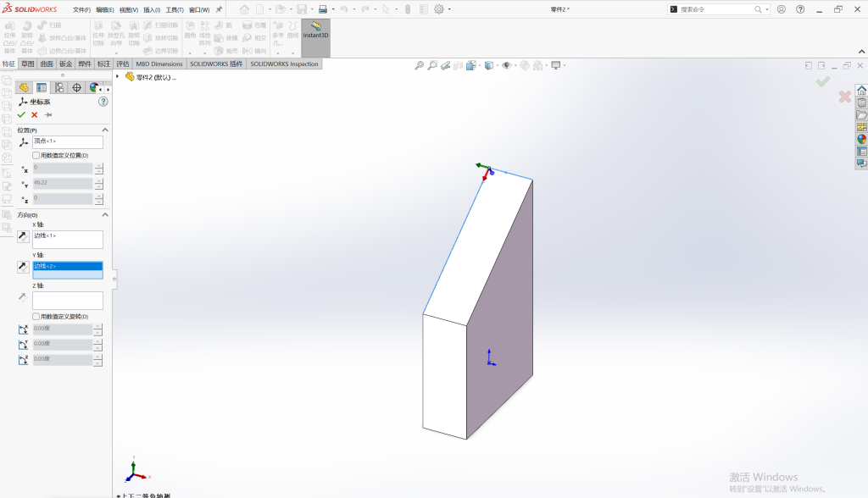Open SOLIDWORKS Resources home in the task pane
The height and width of the screenshot is (498, 868).
point(861,90)
